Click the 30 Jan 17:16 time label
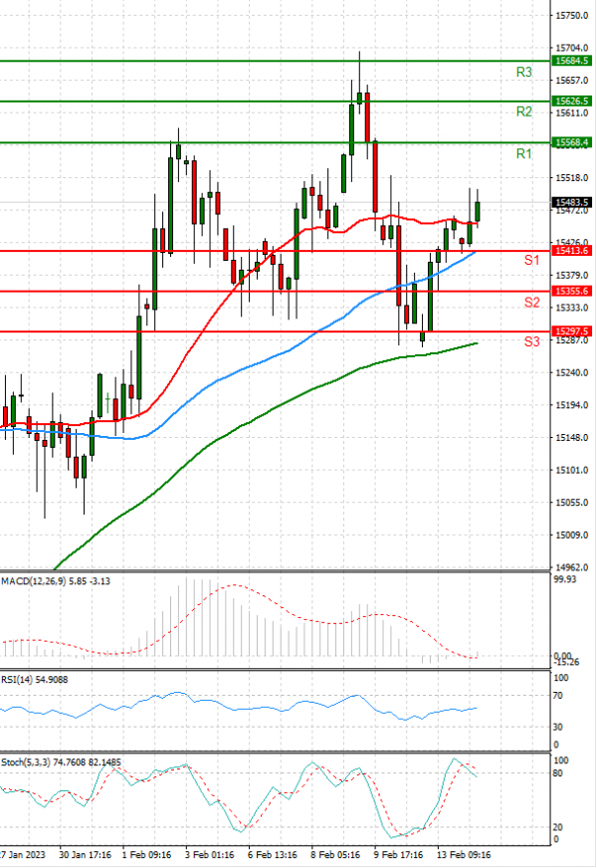597x868 pixels. [x=85, y=855]
